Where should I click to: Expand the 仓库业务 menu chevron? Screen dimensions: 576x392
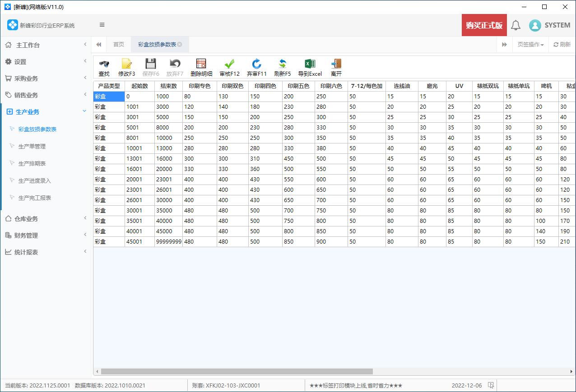(x=85, y=218)
